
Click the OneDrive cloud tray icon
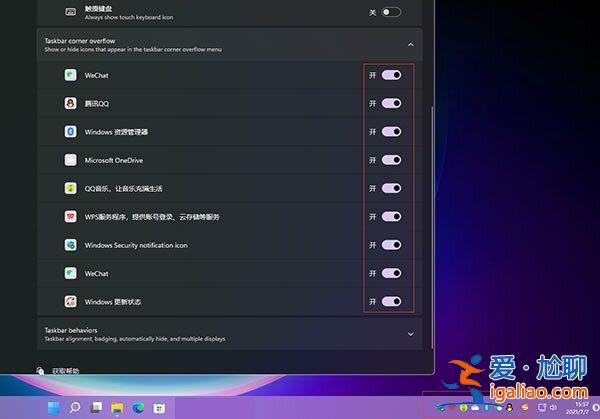475,408
